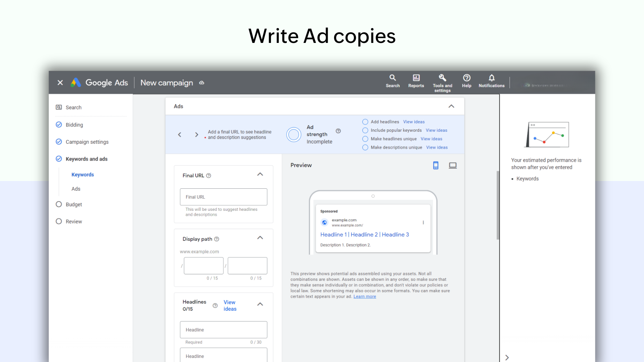This screenshot has width=644, height=362.
Task: Open Campaign settings in the sidebar
Action: click(87, 142)
